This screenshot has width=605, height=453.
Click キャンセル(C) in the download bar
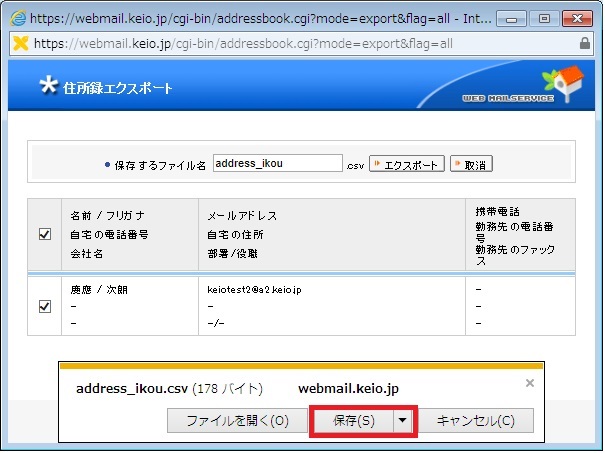tap(476, 421)
